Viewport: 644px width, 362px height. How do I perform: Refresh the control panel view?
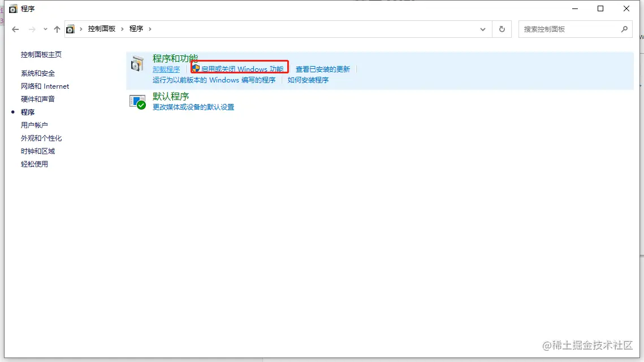[502, 29]
